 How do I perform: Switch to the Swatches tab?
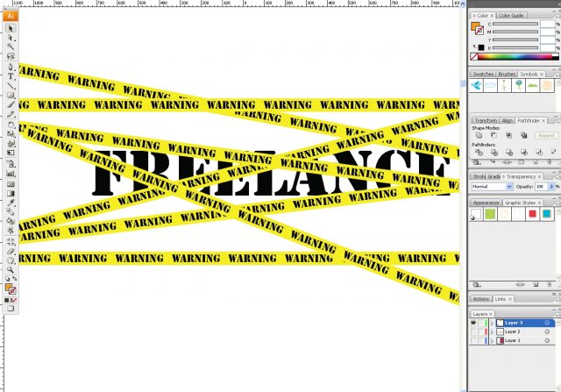tap(483, 75)
